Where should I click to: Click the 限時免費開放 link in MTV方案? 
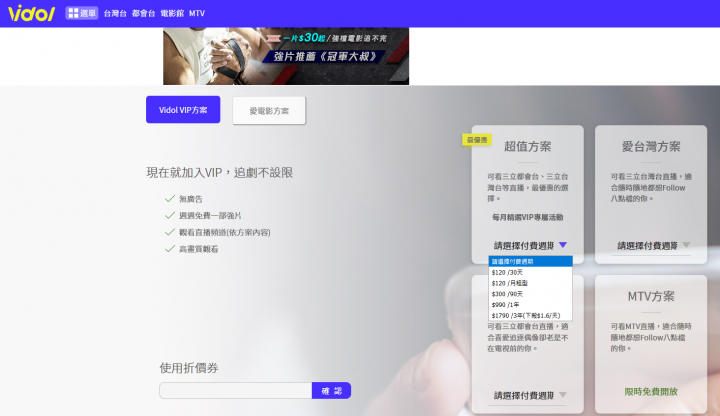(x=651, y=392)
